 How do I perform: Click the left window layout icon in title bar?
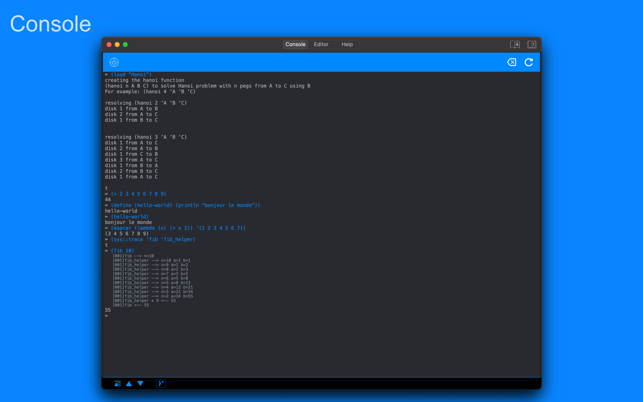point(515,44)
